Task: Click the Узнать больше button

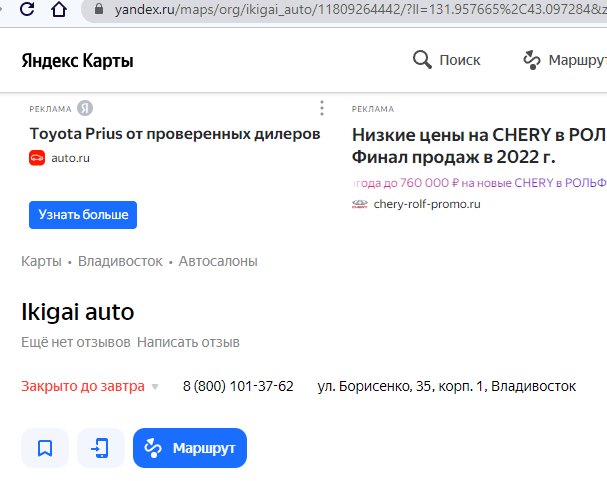Action: [83, 215]
